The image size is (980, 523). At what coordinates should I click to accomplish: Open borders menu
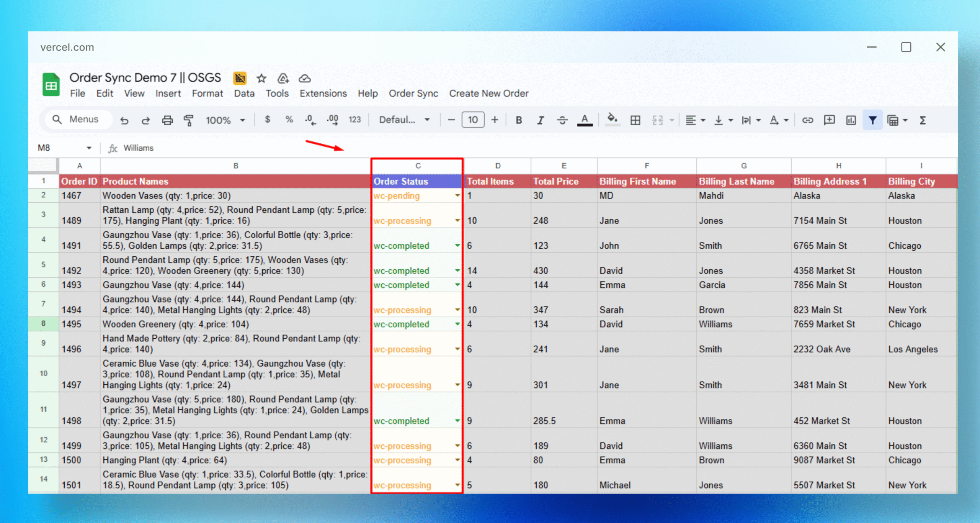point(635,120)
